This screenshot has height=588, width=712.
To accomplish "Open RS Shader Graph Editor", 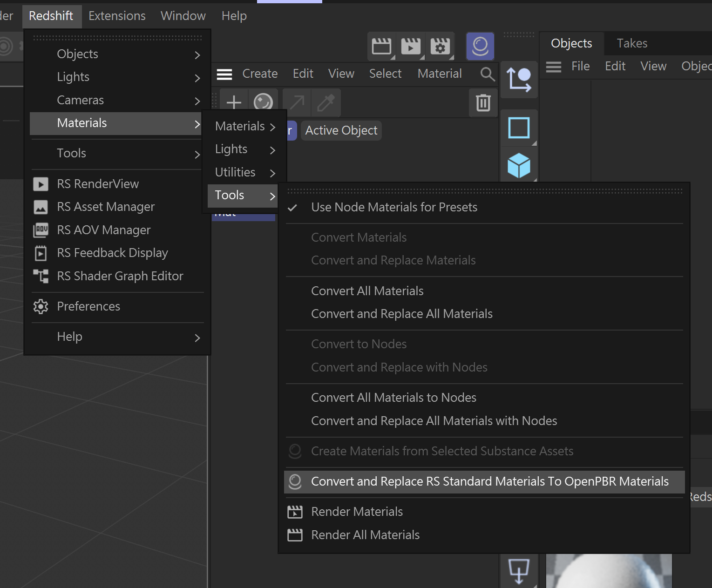I will (x=120, y=276).
